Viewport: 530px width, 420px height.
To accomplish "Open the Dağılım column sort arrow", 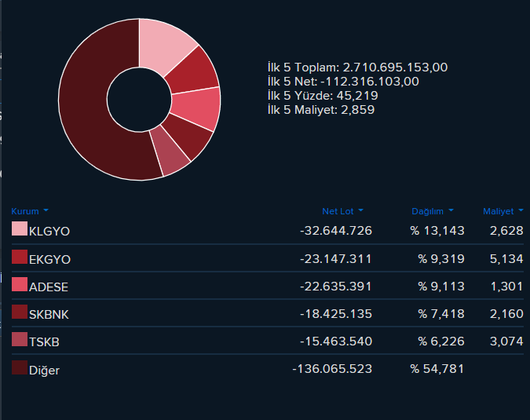I will tap(451, 210).
